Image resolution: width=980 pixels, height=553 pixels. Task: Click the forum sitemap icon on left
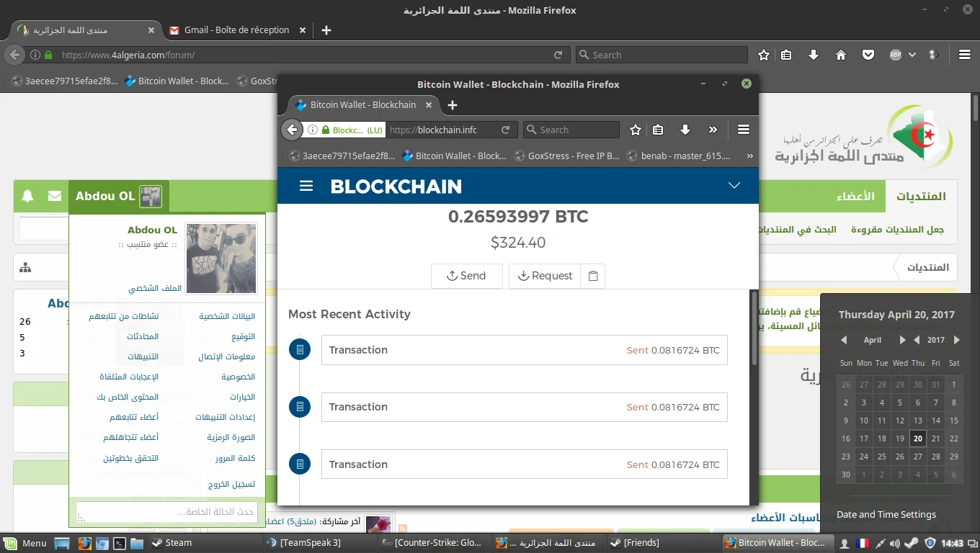tap(26, 268)
